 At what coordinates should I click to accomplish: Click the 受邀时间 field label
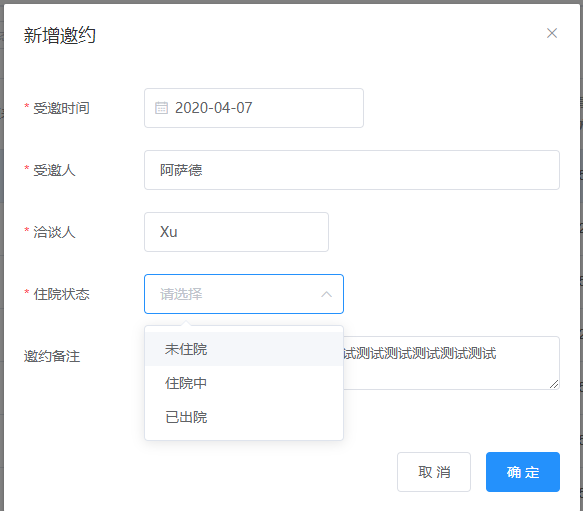61,108
